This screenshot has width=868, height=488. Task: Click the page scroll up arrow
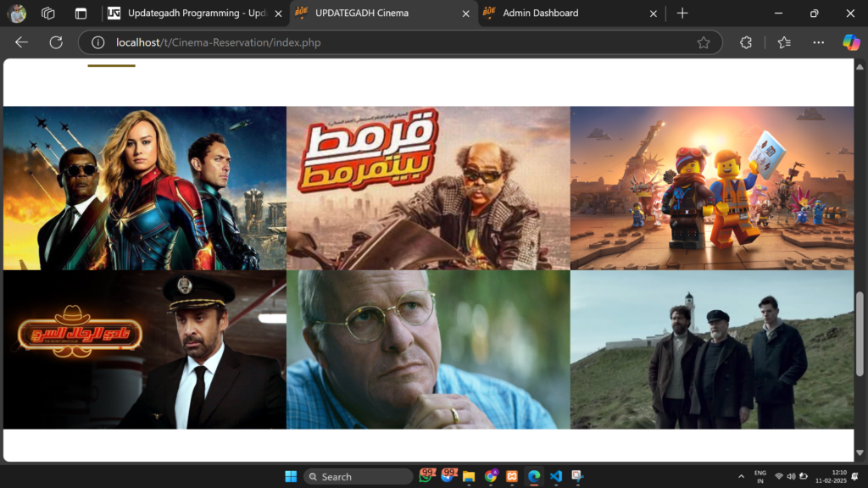[x=860, y=67]
